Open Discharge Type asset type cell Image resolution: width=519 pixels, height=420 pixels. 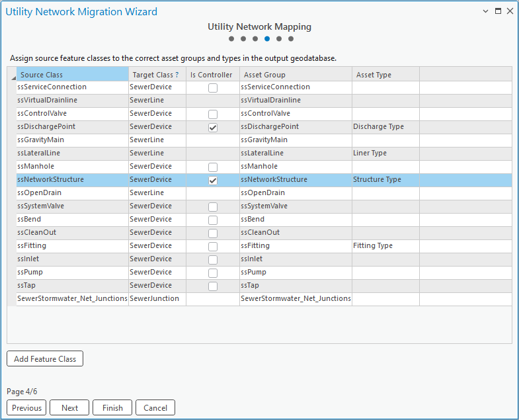[x=385, y=127]
